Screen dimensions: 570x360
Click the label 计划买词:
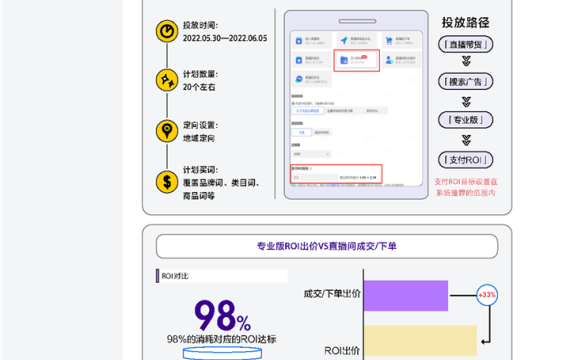pos(200,170)
